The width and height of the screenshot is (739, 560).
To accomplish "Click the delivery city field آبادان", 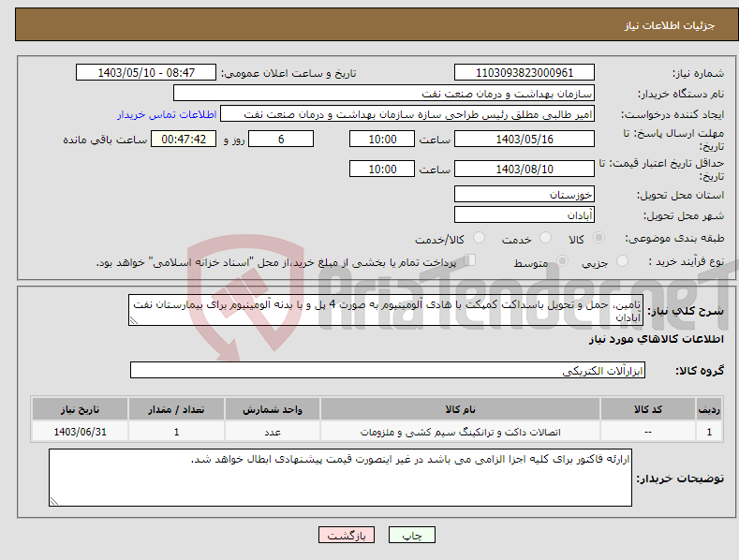I will (x=525, y=215).
